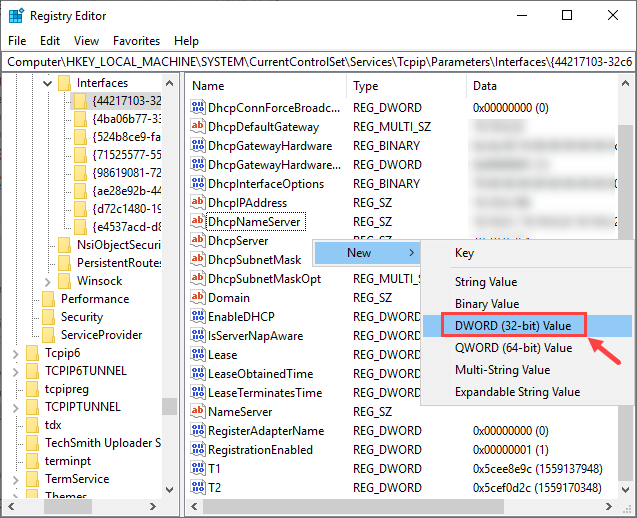Select the TermService tree item
The width and height of the screenshot is (637, 518).
(x=81, y=479)
